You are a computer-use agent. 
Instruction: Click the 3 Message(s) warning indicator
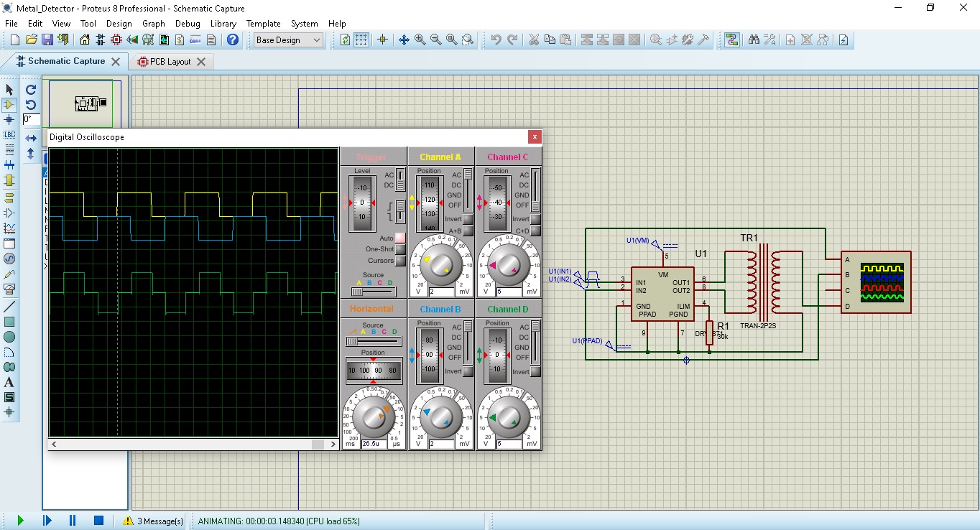tap(153, 521)
